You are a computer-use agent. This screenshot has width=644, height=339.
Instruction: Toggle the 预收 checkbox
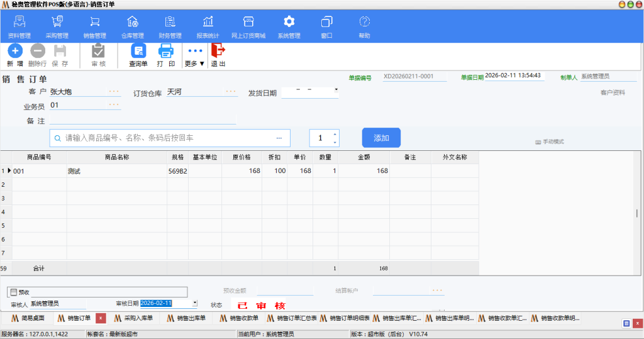[x=13, y=292]
